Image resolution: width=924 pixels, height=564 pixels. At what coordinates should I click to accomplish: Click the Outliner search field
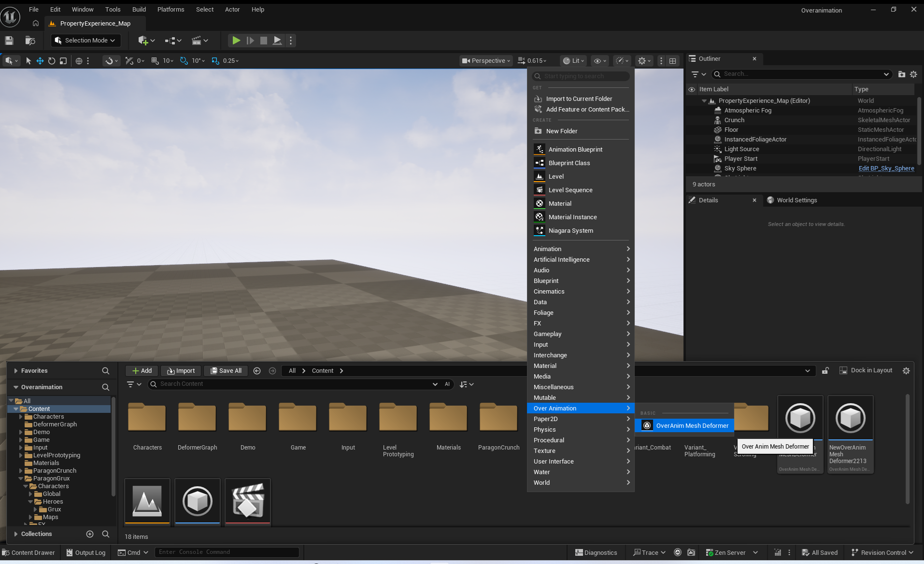pos(801,74)
